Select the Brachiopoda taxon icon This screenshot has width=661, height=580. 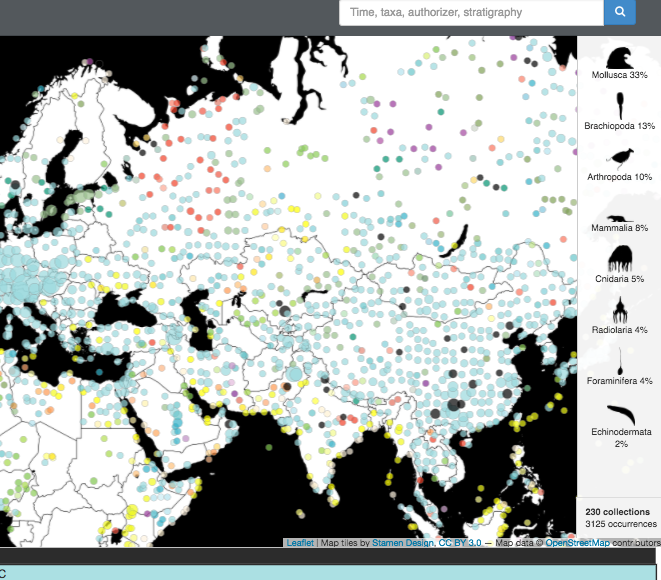click(x=618, y=105)
